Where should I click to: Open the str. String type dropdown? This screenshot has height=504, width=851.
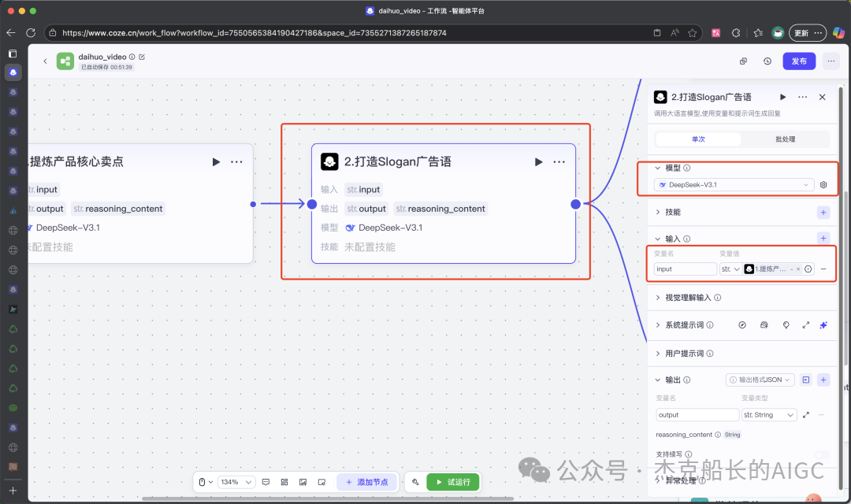click(x=769, y=415)
